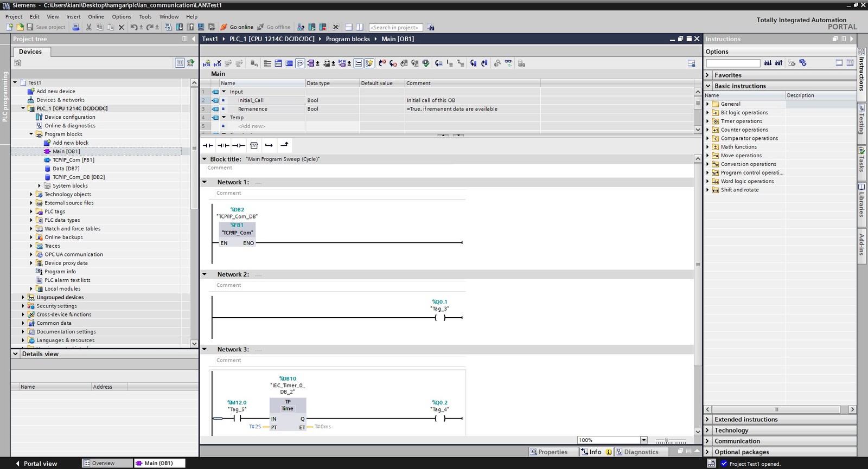Toggle split editor vertically icon
The width and height of the screenshot is (868, 469).
pyautogui.click(x=360, y=27)
